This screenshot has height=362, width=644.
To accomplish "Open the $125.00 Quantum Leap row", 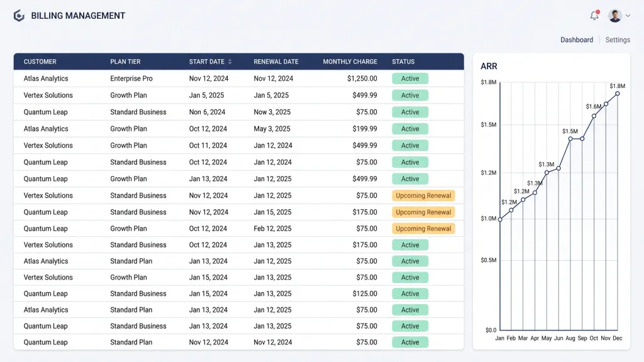I will (238, 293).
